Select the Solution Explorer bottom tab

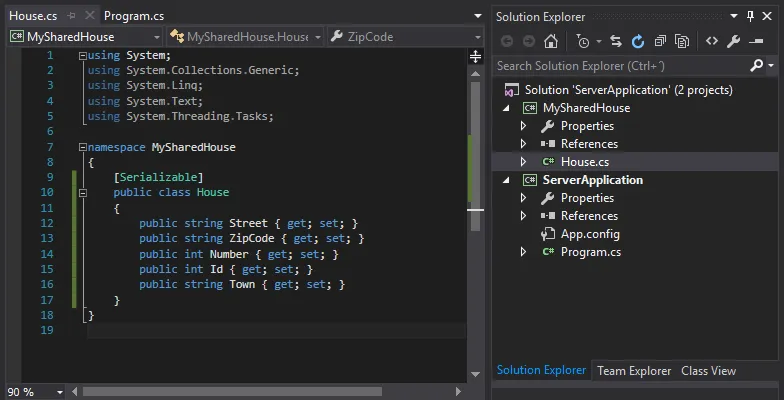(x=541, y=370)
